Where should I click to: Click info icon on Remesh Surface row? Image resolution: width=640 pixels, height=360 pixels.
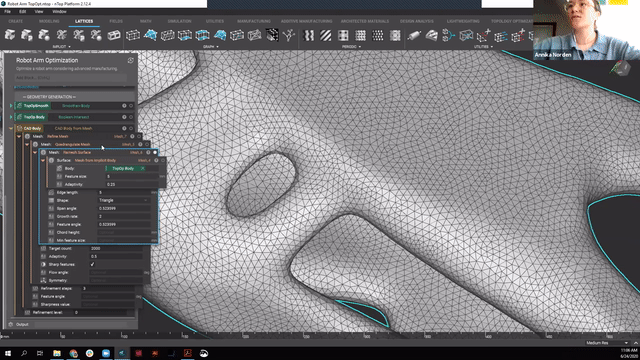(x=148, y=152)
